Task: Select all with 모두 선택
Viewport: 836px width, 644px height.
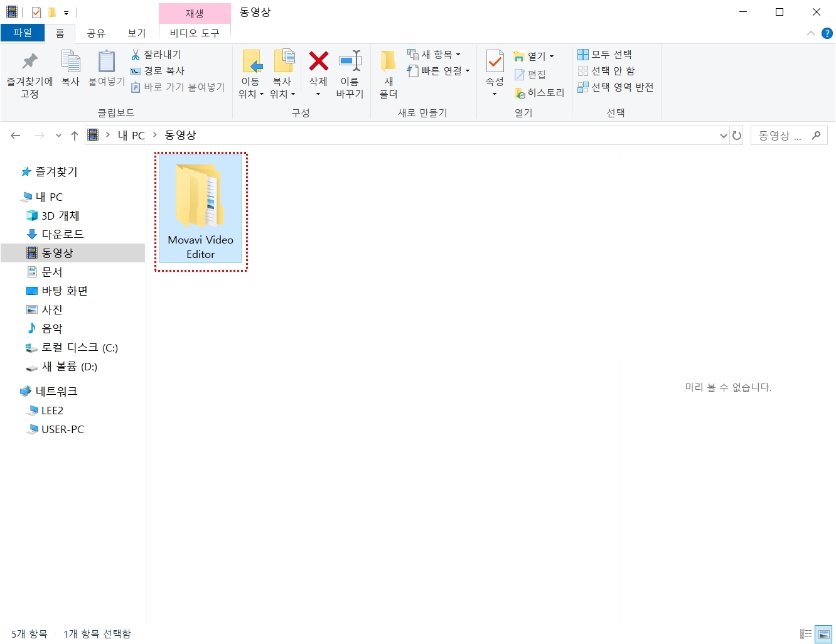Action: 605,55
